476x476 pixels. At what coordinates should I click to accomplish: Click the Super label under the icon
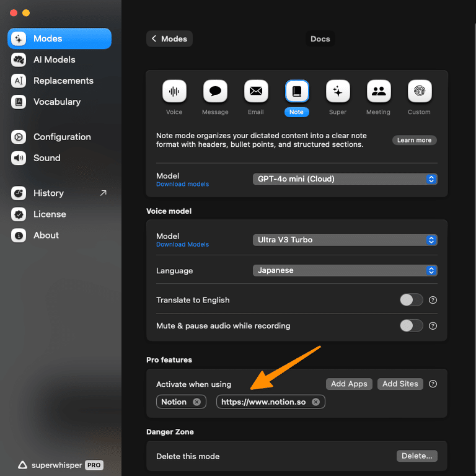click(338, 112)
